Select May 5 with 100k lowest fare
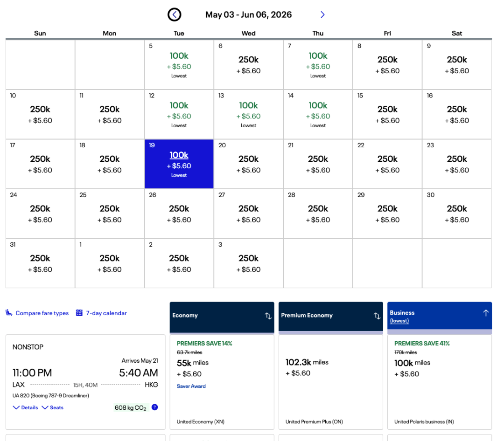 click(x=179, y=64)
